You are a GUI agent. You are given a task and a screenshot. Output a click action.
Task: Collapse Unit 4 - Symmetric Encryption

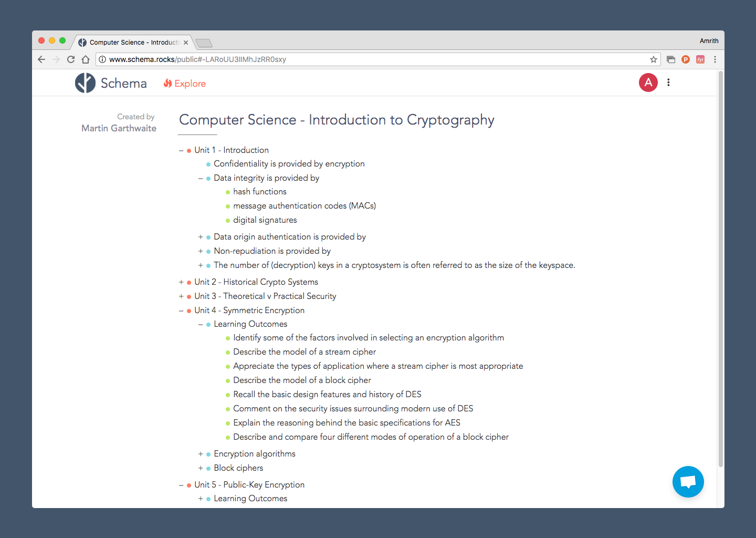[x=181, y=311]
